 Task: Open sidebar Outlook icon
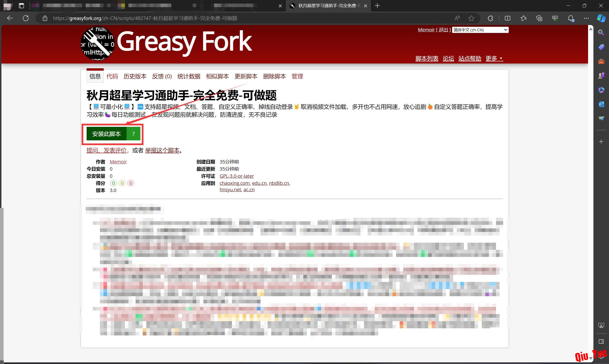click(x=601, y=104)
